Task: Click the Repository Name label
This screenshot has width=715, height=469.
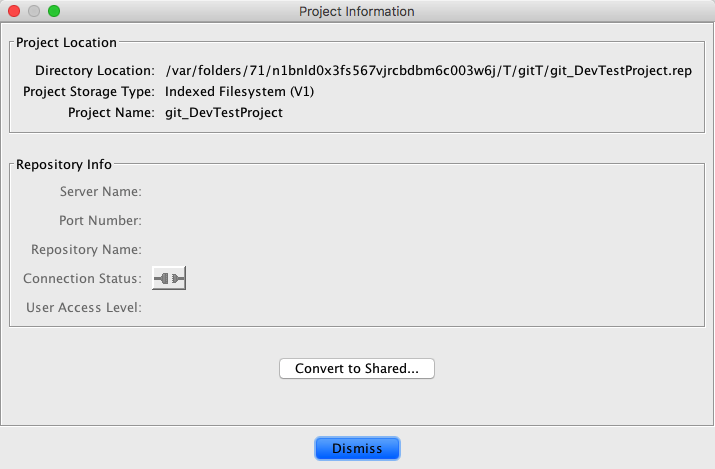Action: [86, 249]
